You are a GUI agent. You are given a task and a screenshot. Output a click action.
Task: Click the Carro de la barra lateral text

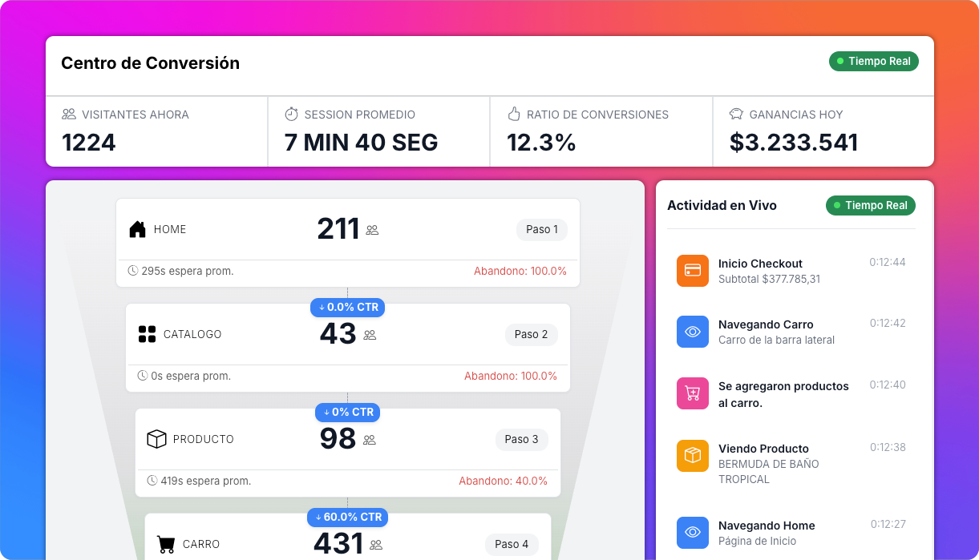pyautogui.click(x=776, y=340)
